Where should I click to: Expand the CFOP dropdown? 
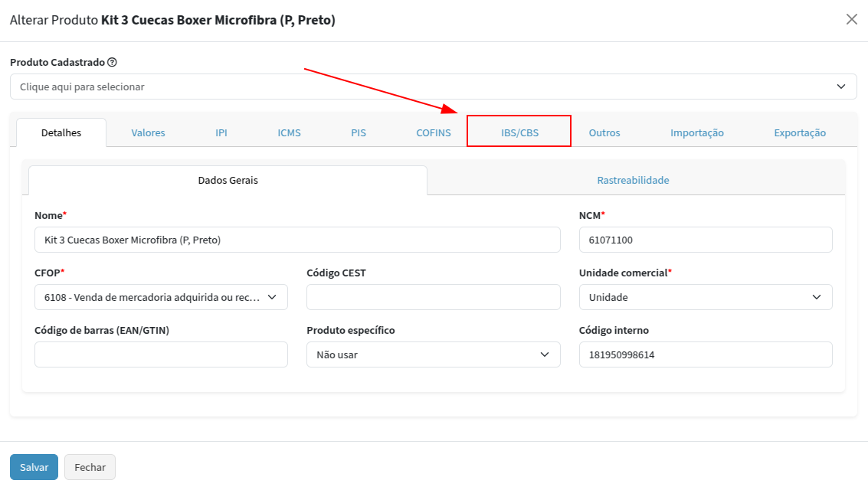coord(161,297)
